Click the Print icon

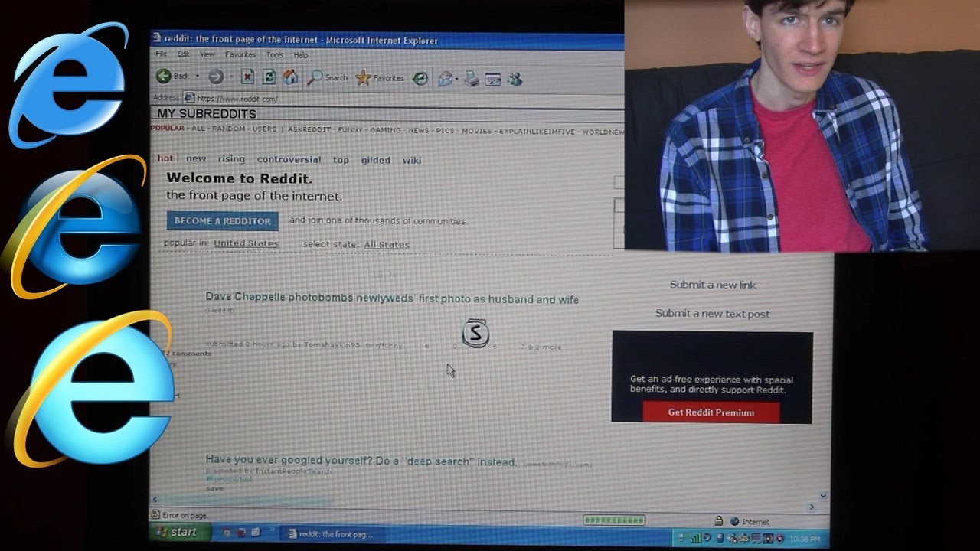click(472, 78)
